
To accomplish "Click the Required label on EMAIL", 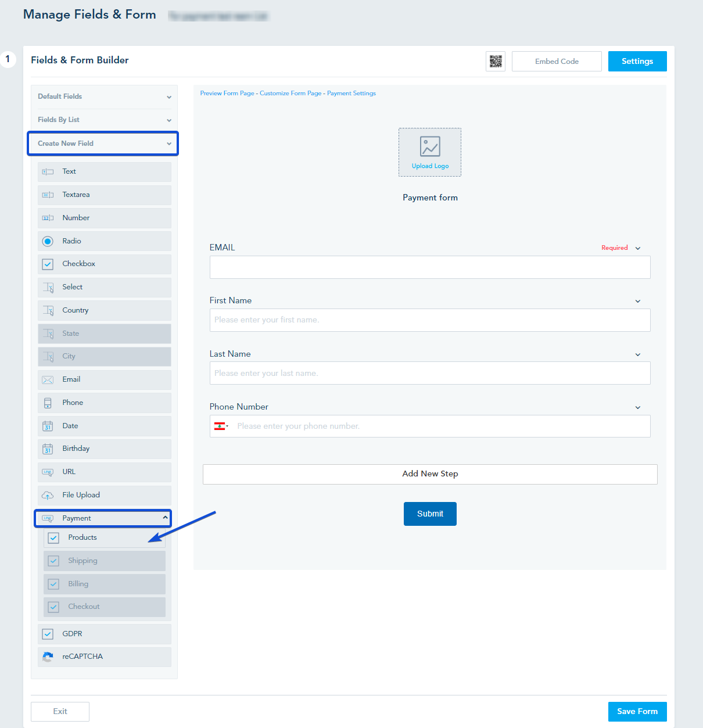I will click(614, 248).
